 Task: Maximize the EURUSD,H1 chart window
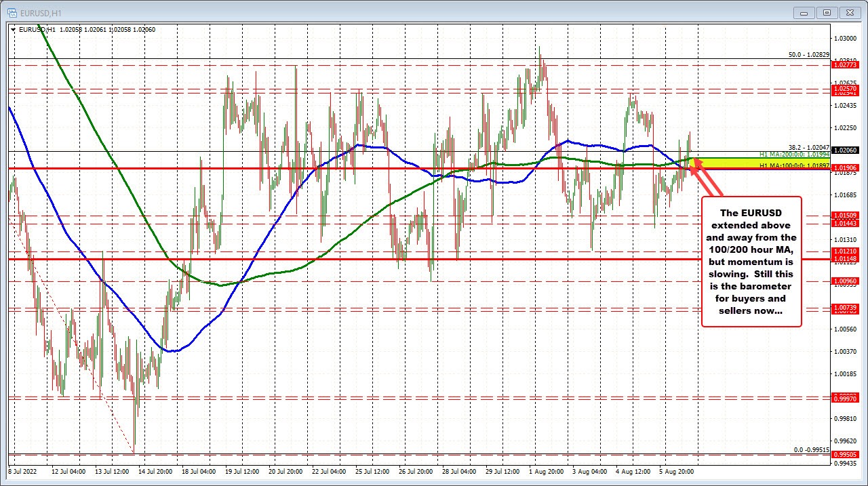[x=826, y=12]
